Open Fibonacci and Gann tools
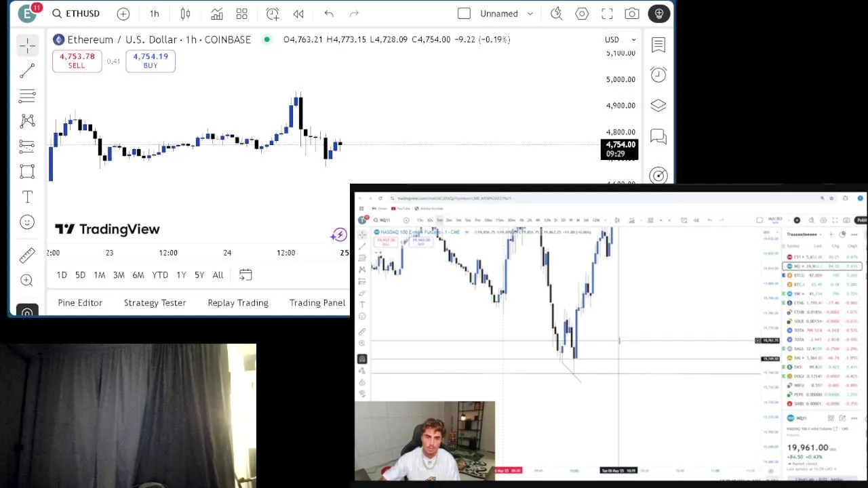This screenshot has width=868, height=488. tap(27, 96)
